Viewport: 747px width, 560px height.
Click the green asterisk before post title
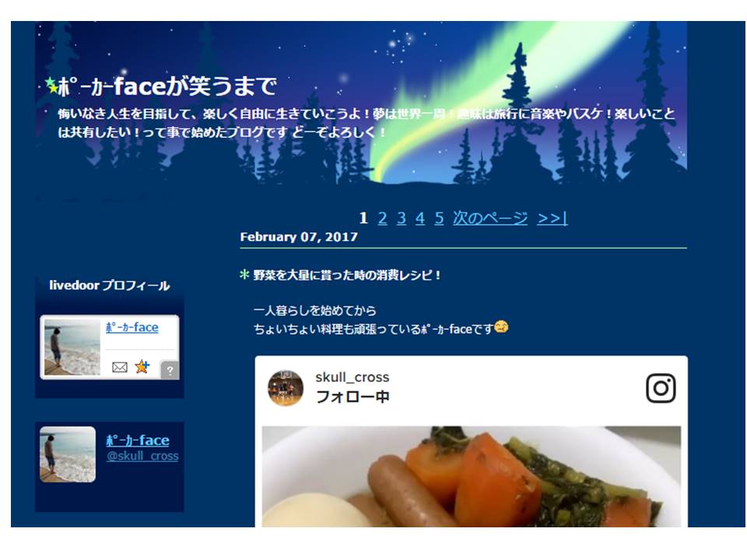point(244,275)
